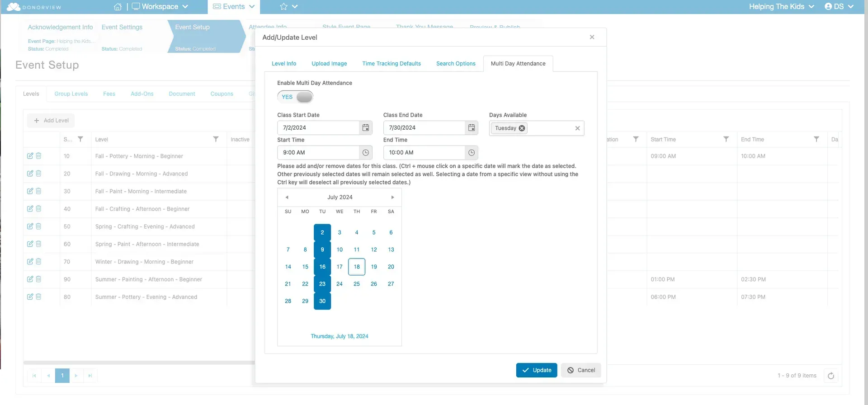Open the Class Start Date calendar picker

(x=366, y=128)
